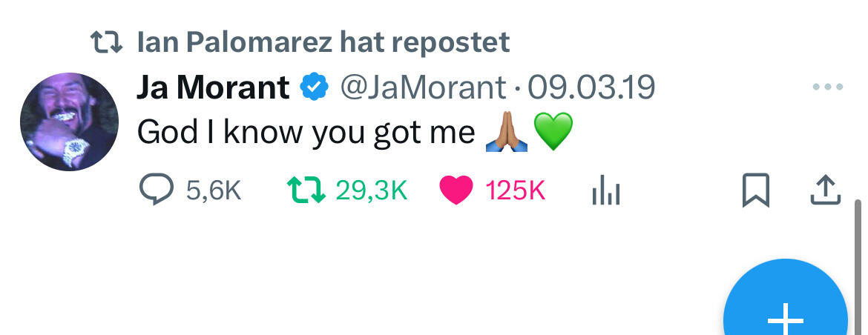Open the 09.03.19 tweet date
The width and height of the screenshot is (868, 335).
[591, 87]
